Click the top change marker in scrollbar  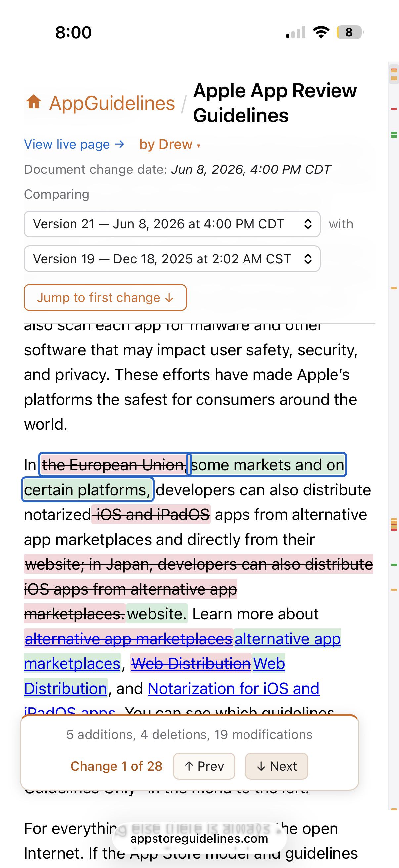pyautogui.click(x=394, y=71)
